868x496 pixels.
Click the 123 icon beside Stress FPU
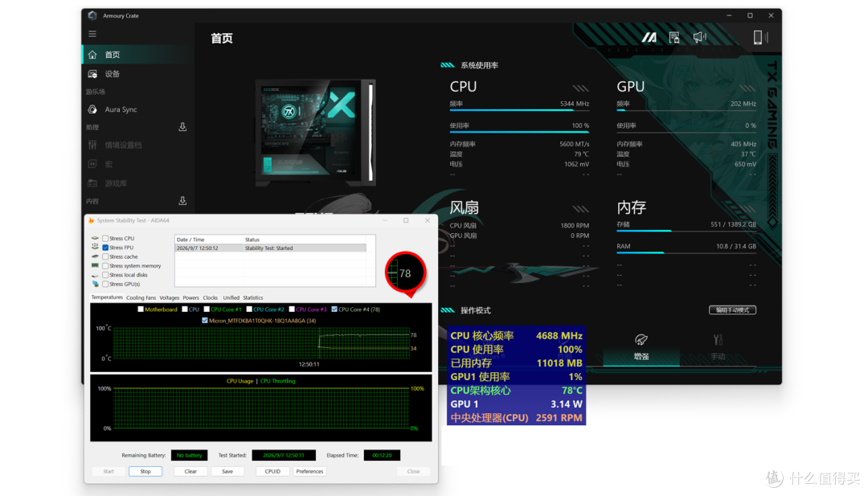tap(95, 247)
